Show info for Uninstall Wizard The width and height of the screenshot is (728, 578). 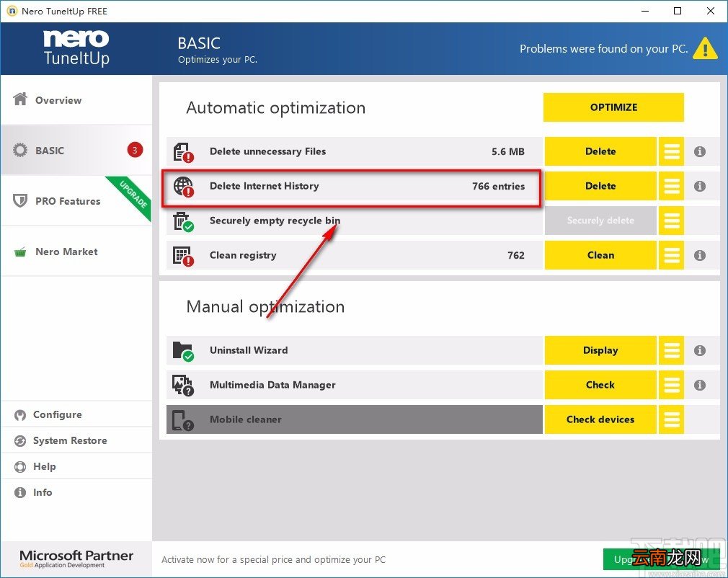[700, 350]
